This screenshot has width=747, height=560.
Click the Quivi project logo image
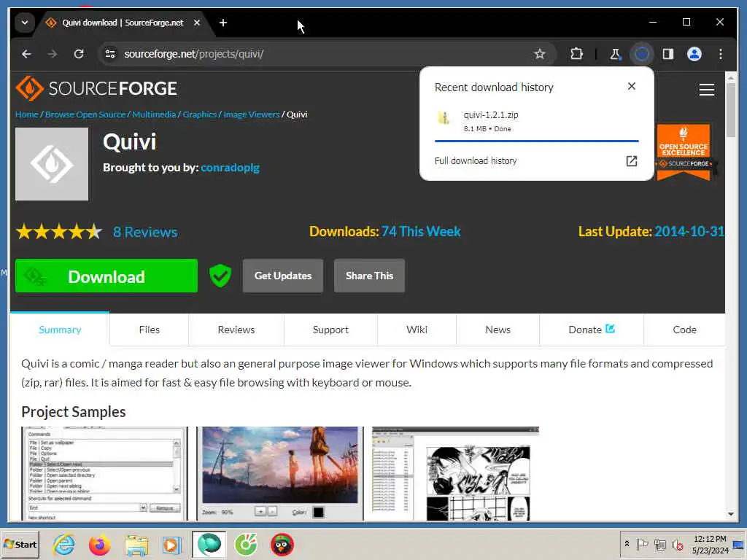tap(52, 164)
